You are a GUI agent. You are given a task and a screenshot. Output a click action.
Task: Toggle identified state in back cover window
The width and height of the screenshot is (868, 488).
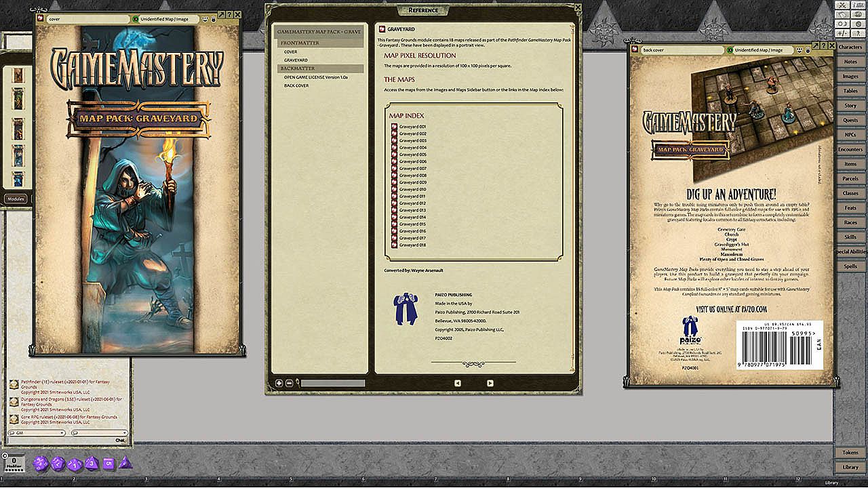(730, 49)
